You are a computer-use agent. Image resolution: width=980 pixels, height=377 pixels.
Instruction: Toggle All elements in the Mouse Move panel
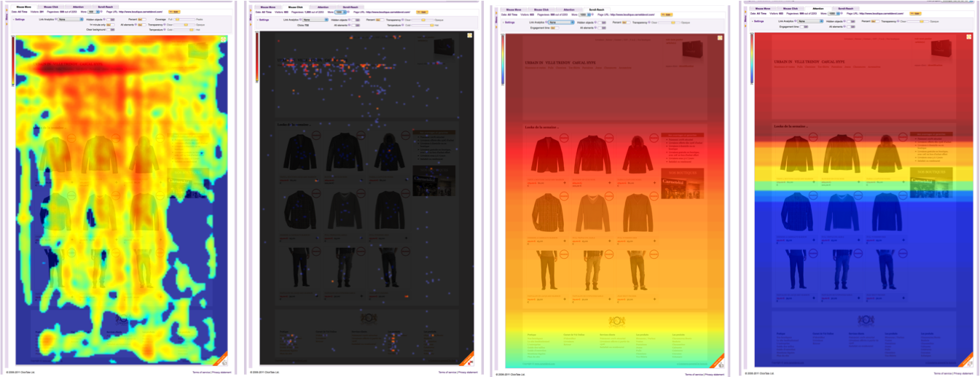point(142,25)
